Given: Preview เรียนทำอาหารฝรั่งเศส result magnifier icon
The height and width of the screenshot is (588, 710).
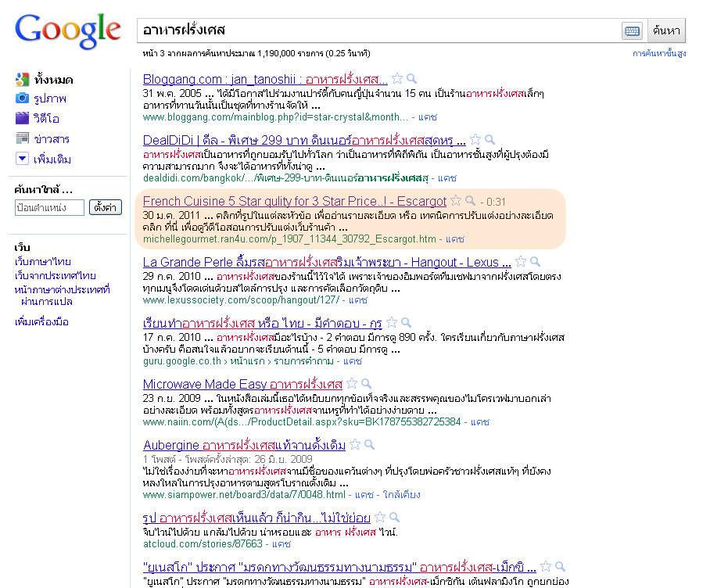Looking at the screenshot, I should pyautogui.click(x=406, y=322).
